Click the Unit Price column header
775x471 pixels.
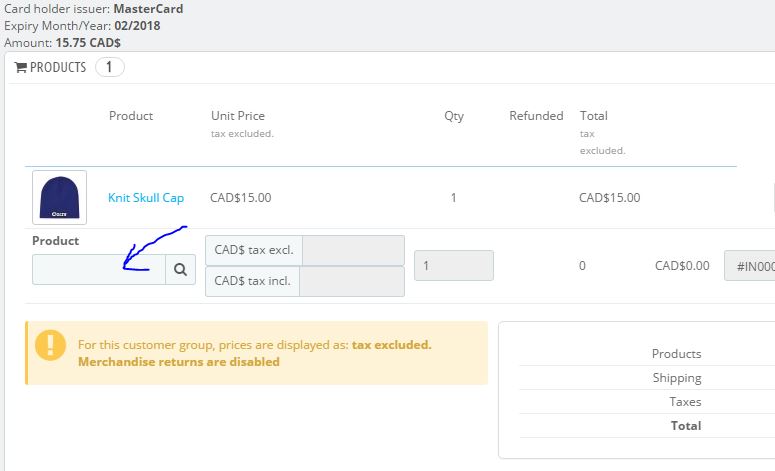238,116
